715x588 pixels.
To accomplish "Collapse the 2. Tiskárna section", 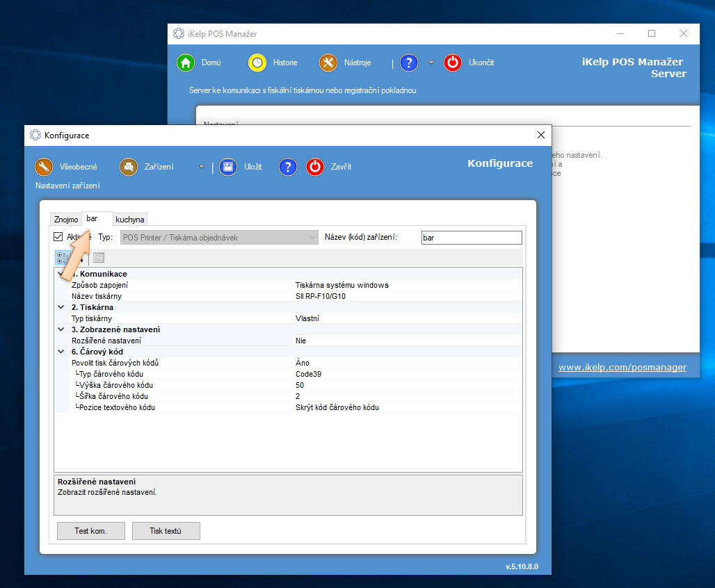I will point(61,307).
